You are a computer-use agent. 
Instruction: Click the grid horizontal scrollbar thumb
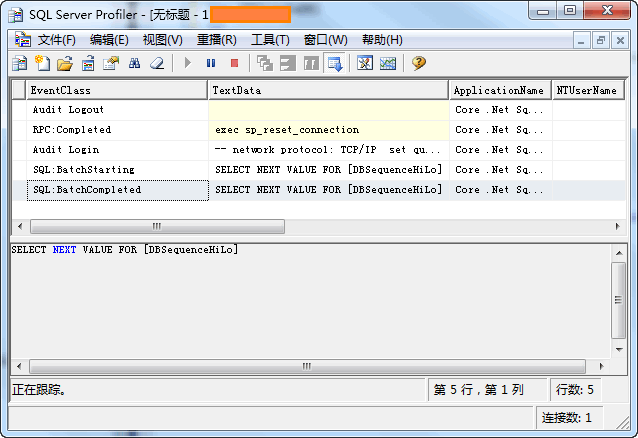coord(157,226)
